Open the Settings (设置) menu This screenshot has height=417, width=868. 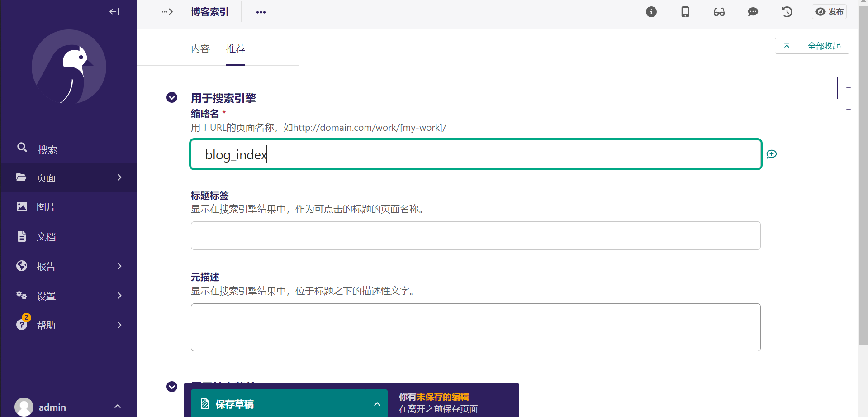[68, 296]
